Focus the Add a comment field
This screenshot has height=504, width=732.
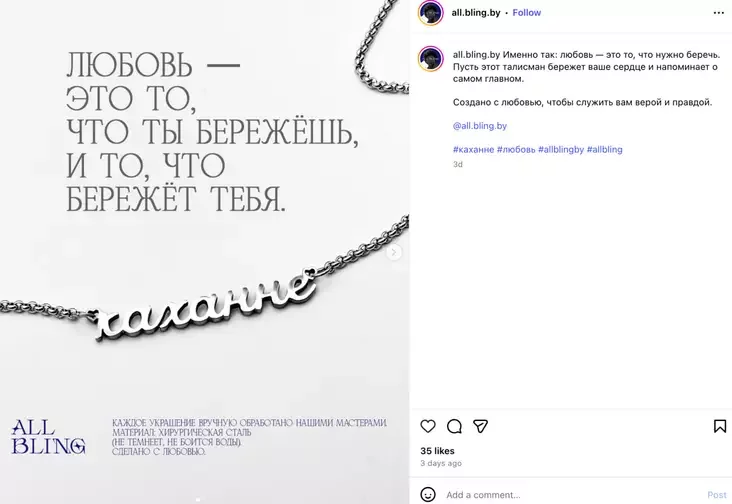coord(572,495)
